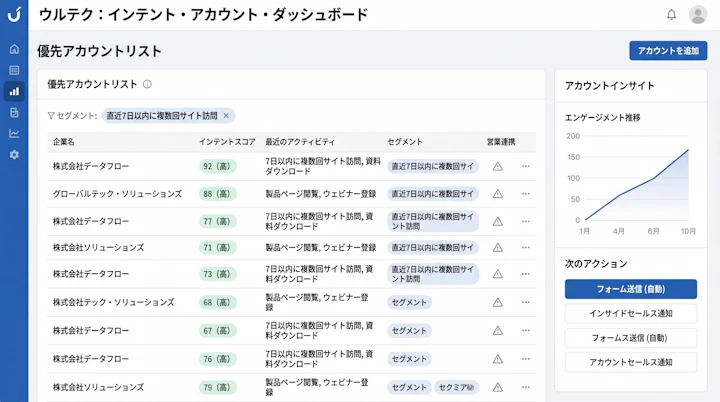Open the more options menu for score 67 row
Viewport: 720px width, 402px height.
pos(526,330)
